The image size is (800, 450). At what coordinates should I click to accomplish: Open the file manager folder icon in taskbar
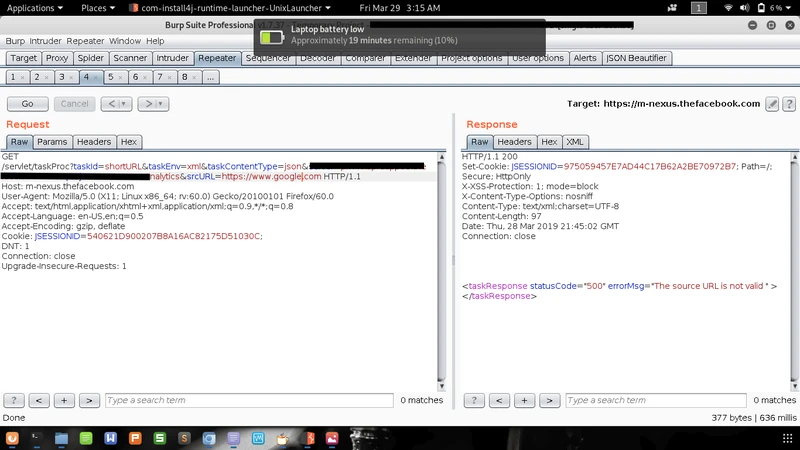[61, 438]
